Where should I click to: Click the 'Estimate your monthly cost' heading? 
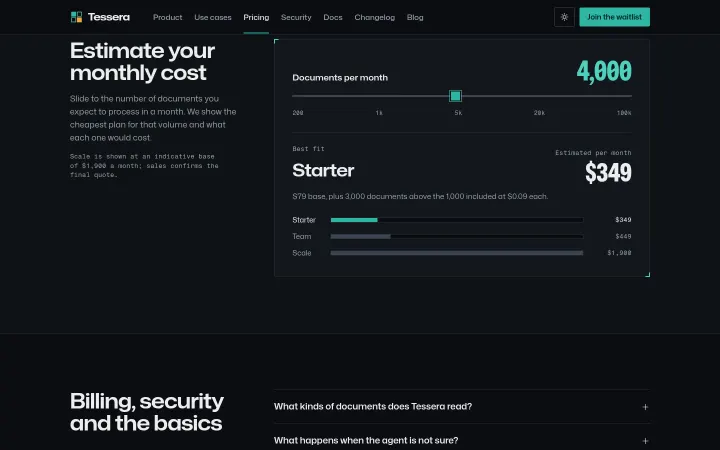coord(142,62)
